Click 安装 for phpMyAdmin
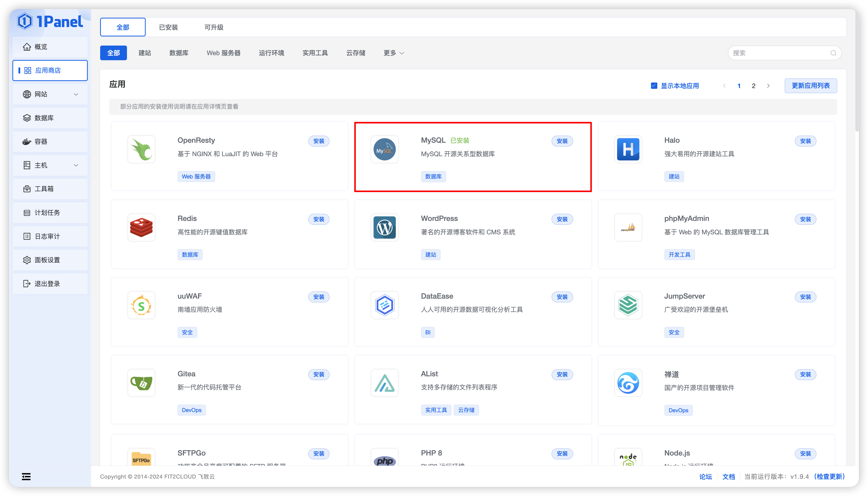868x496 pixels. tap(805, 219)
